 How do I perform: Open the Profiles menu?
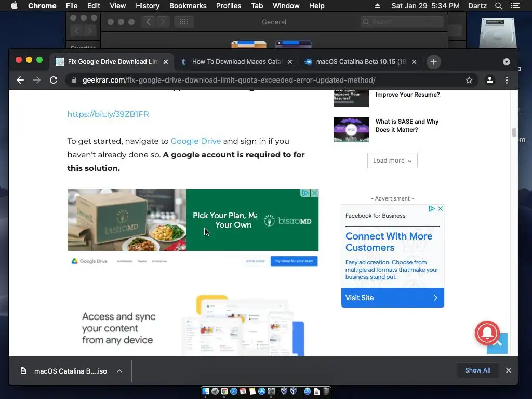pyautogui.click(x=229, y=6)
